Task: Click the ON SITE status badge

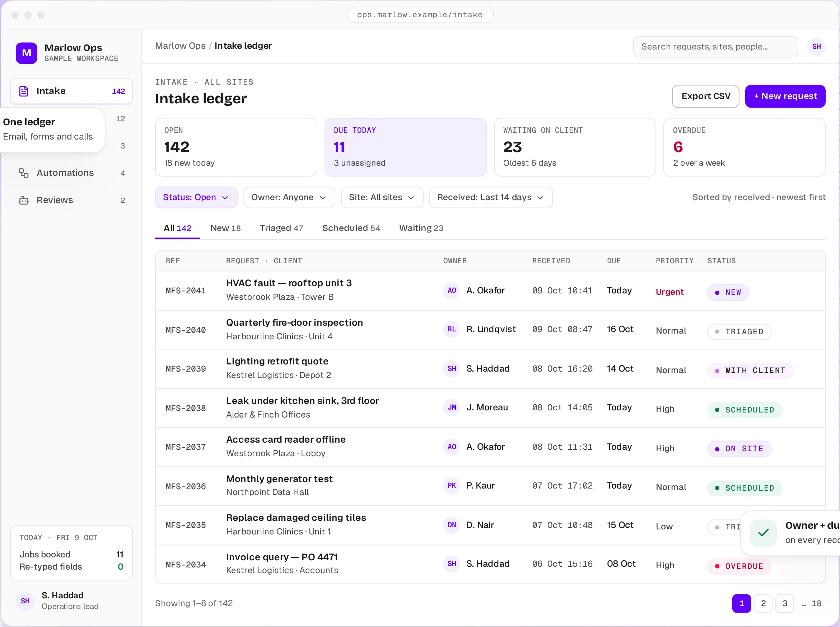Action: pyautogui.click(x=739, y=449)
